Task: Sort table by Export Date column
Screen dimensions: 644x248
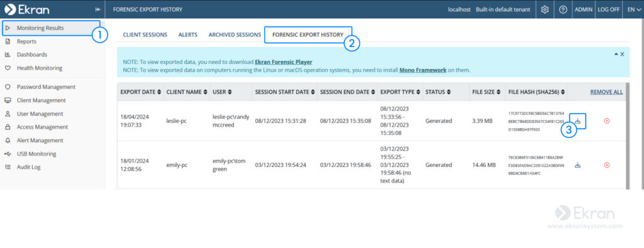Action: 140,92
